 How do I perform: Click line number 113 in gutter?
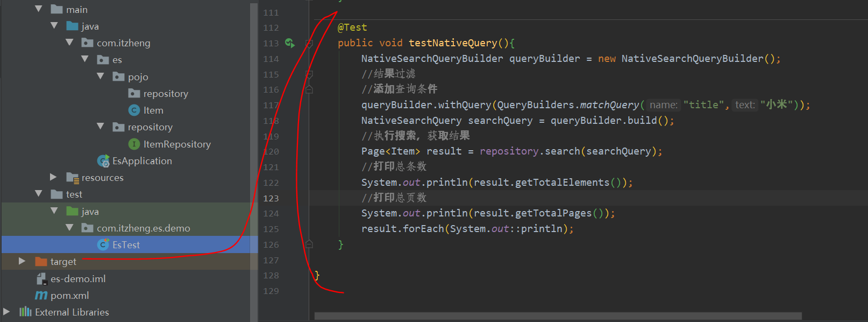[x=271, y=43]
